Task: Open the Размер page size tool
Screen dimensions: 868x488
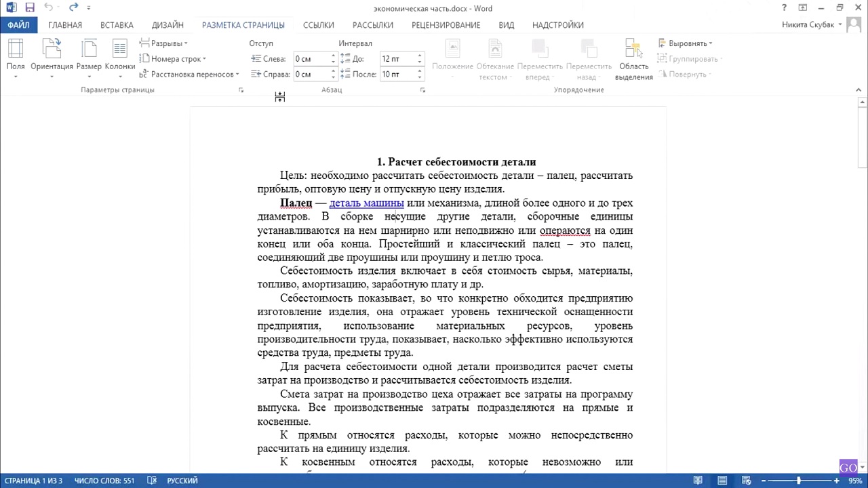Action: pyautogui.click(x=89, y=58)
